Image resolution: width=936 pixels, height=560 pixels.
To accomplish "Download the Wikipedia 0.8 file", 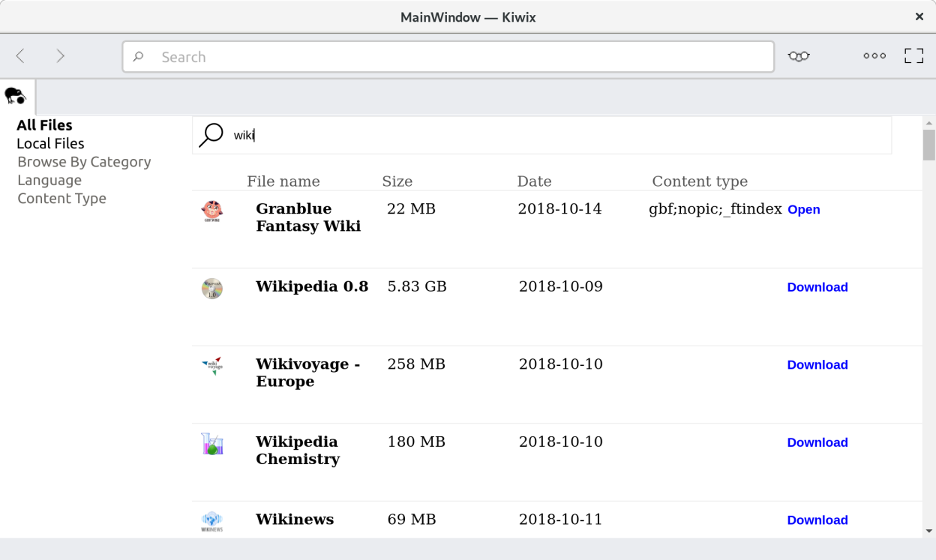I will 817,287.
